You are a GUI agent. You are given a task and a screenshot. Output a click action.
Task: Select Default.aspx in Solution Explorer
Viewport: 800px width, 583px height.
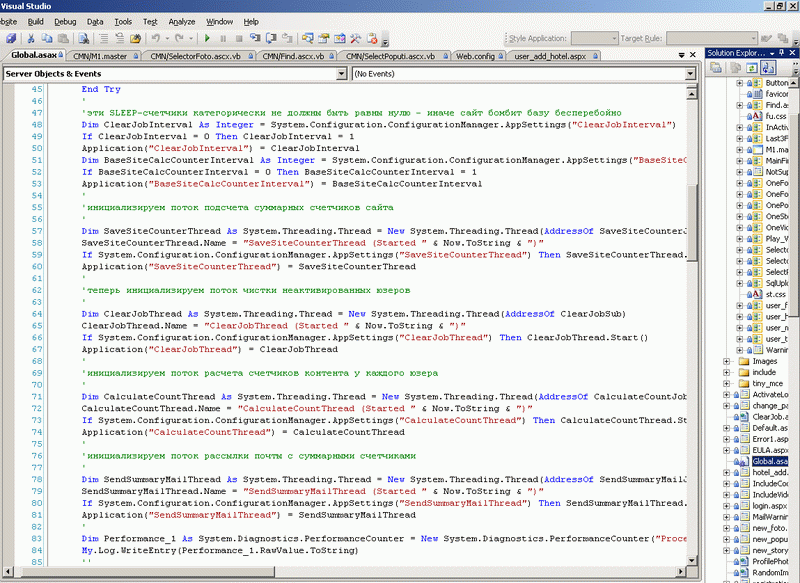(x=770, y=428)
